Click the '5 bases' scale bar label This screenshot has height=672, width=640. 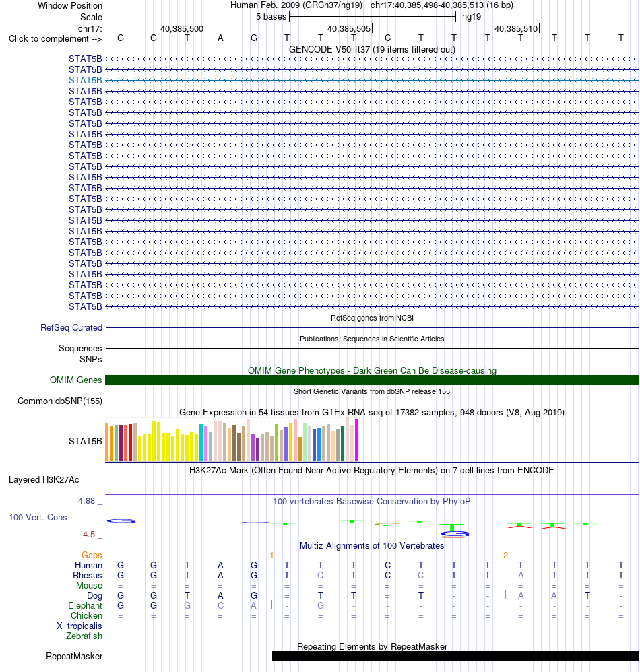coord(271,17)
